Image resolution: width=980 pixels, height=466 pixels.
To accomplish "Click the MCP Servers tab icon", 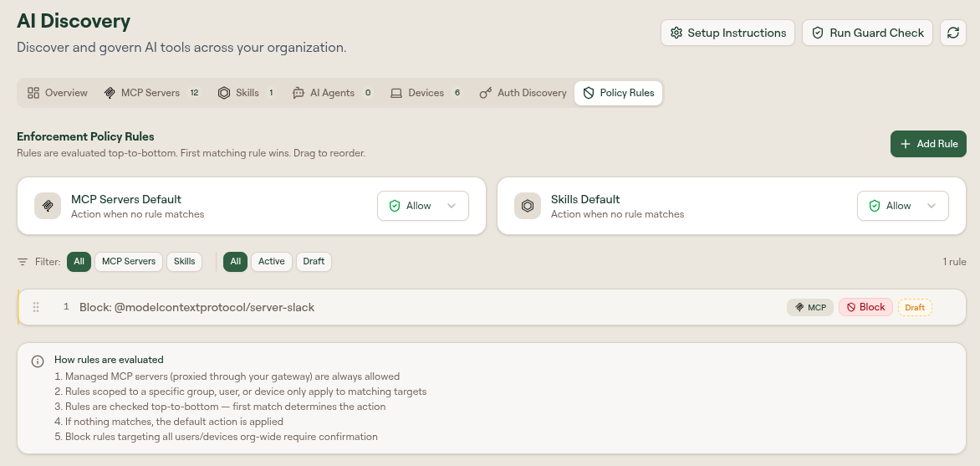I will (x=110, y=93).
